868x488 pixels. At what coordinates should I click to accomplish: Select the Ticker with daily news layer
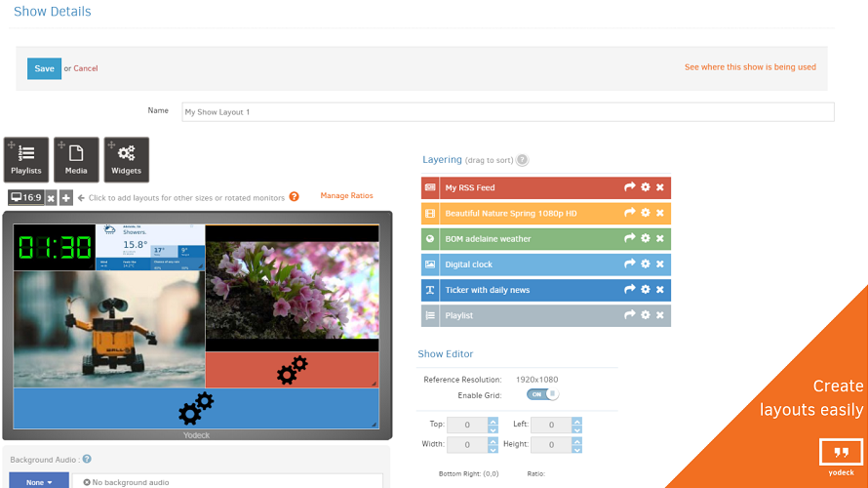[x=517, y=290]
